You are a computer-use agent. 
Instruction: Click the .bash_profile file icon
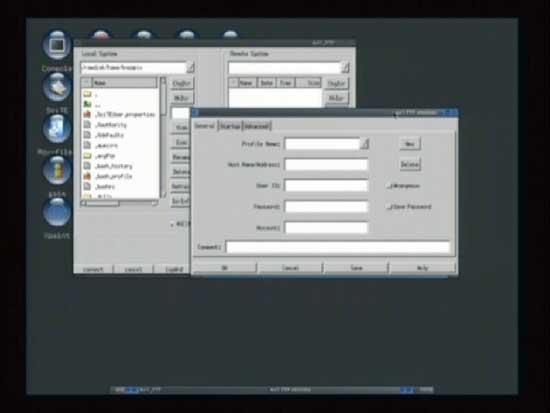coord(87,176)
